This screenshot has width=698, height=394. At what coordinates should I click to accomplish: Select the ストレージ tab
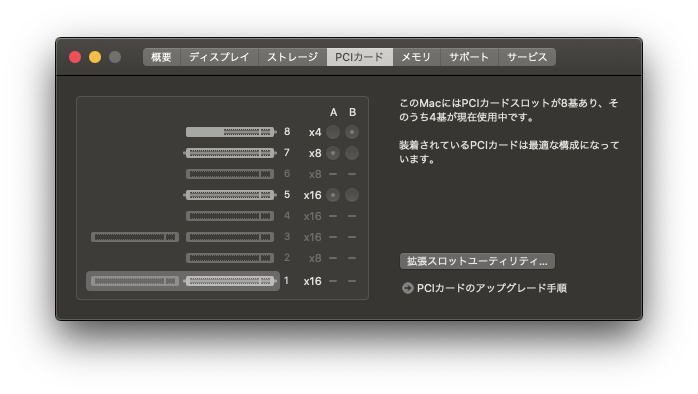coord(292,57)
